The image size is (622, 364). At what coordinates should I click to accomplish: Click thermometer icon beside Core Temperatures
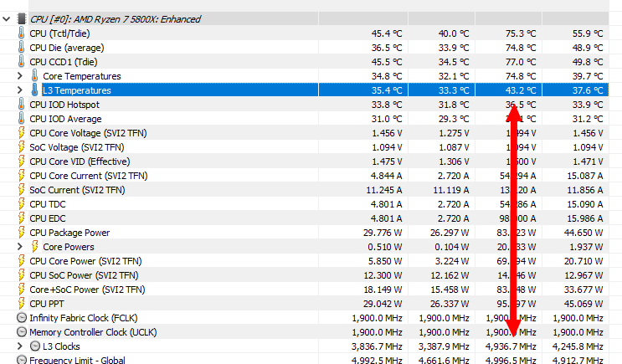click(34, 76)
